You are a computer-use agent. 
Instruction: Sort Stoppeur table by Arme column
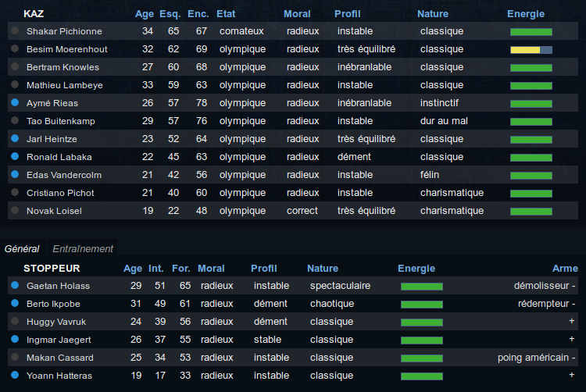point(565,269)
